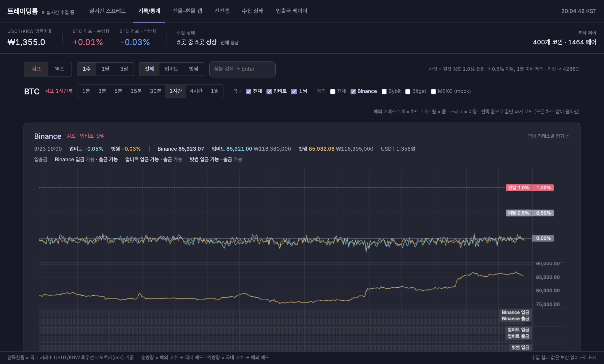Filter by 빗썸 exchange button

194,69
